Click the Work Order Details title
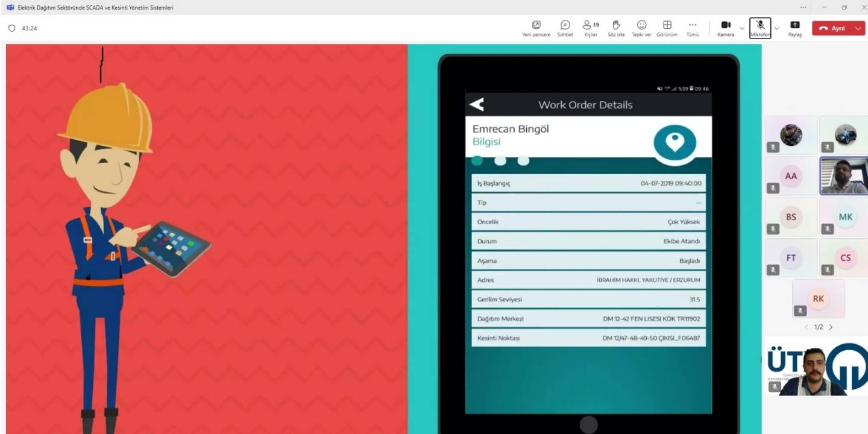 coord(585,105)
